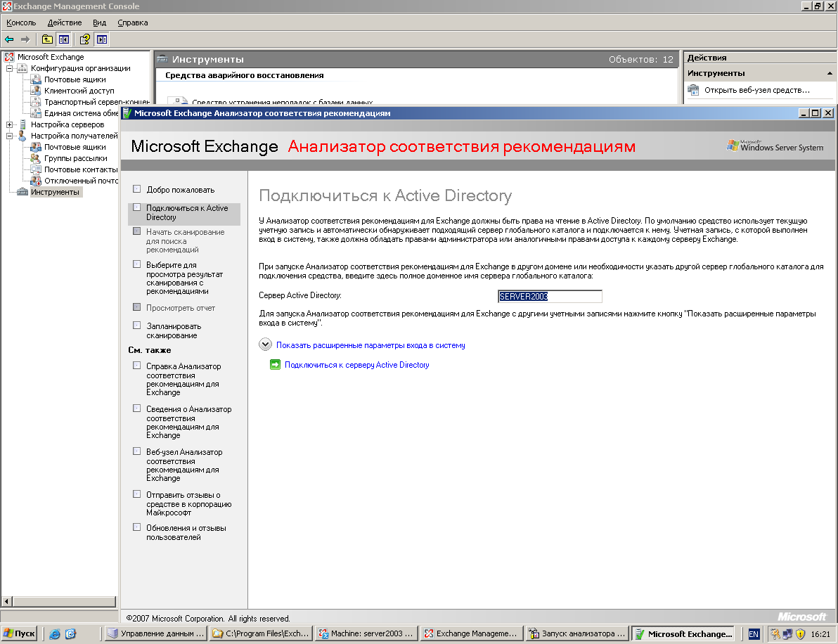Screen dimensions: 838x644
Task: Select Отключенный почтовый ящик tree item
Action: [82, 181]
